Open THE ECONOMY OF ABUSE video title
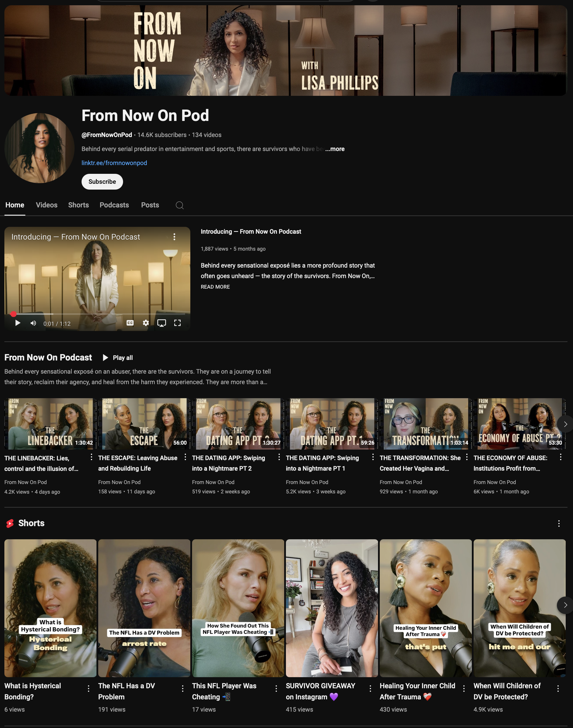 tap(510, 463)
